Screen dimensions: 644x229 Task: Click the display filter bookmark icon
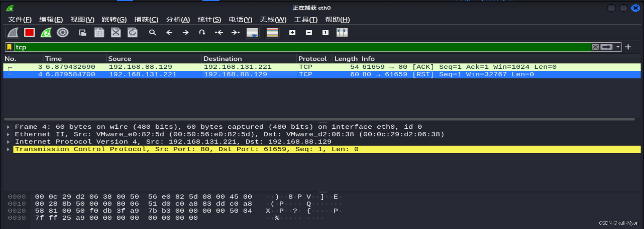click(x=9, y=47)
